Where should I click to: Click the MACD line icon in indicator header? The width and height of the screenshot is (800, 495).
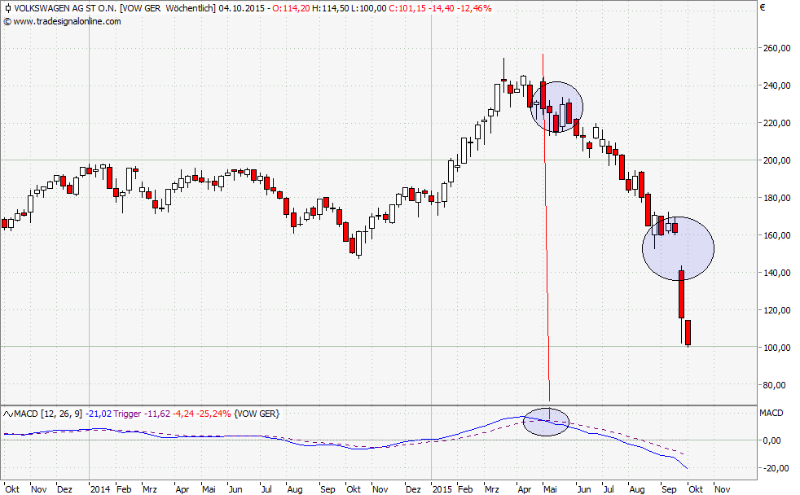pos(7,412)
